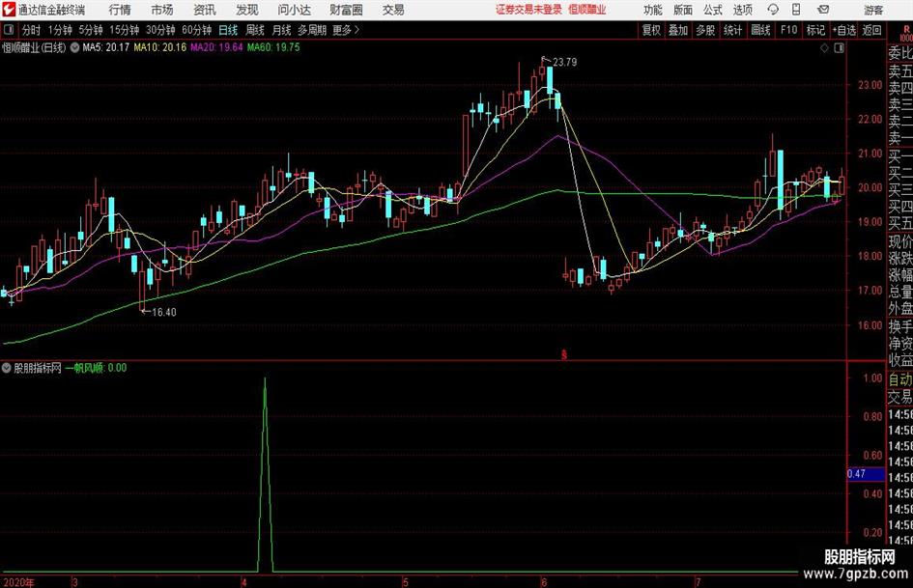Screen dimensions: 913x588
Task: Open F10 company info
Action: [x=788, y=30]
